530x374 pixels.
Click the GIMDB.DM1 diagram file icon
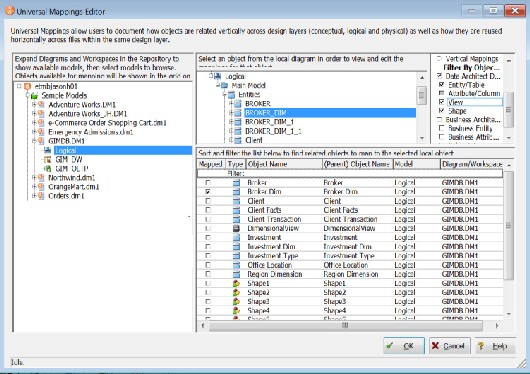coord(41,141)
